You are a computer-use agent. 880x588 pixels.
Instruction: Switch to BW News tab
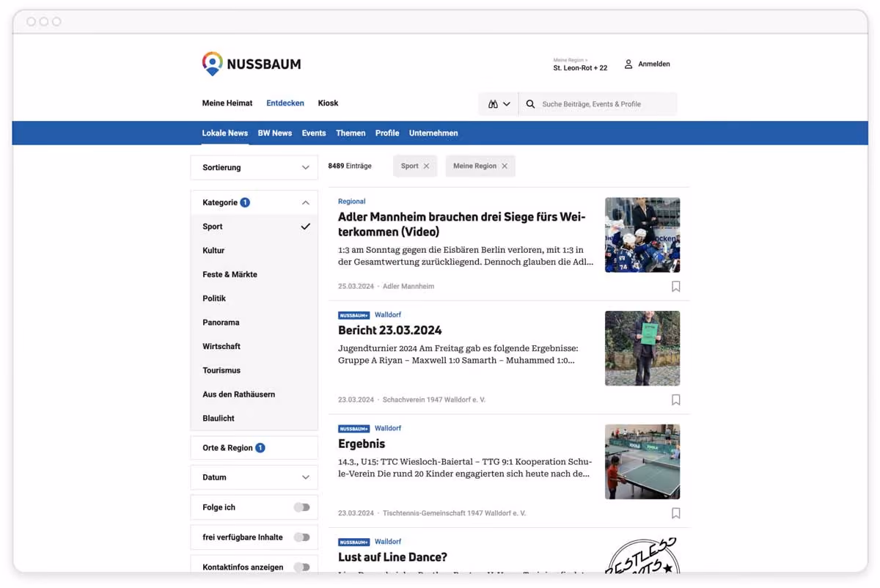tap(275, 133)
